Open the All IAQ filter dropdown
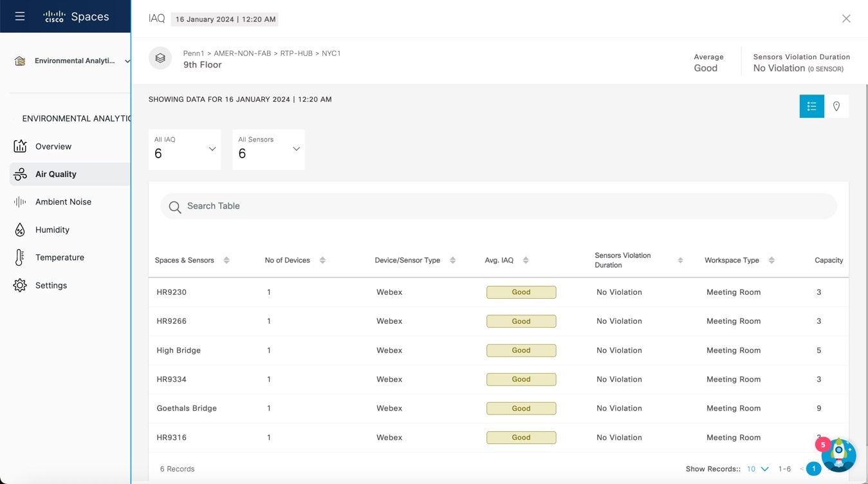 pyautogui.click(x=185, y=149)
